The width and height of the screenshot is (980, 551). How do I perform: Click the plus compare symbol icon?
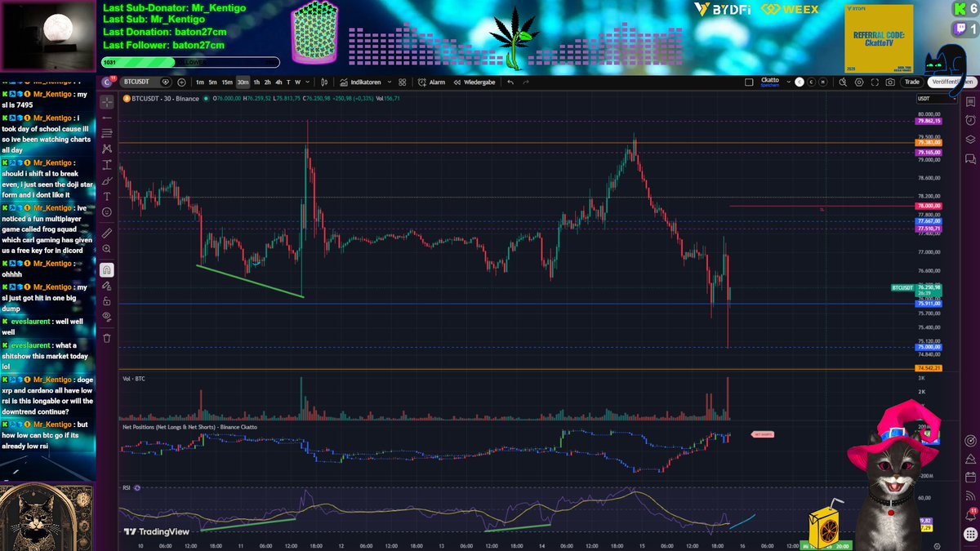[x=181, y=82]
